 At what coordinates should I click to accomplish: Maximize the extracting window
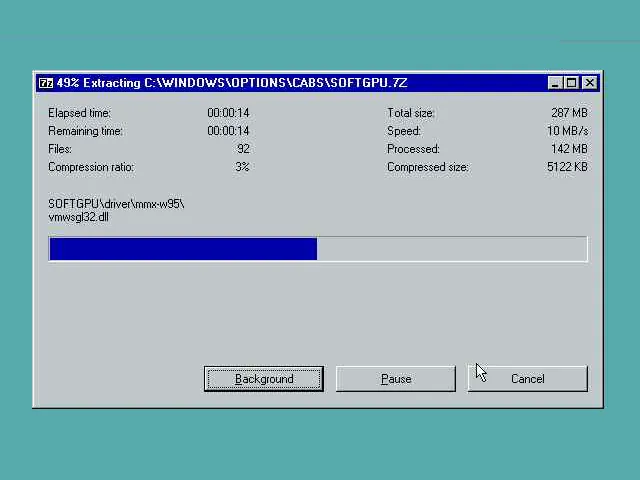coord(571,83)
